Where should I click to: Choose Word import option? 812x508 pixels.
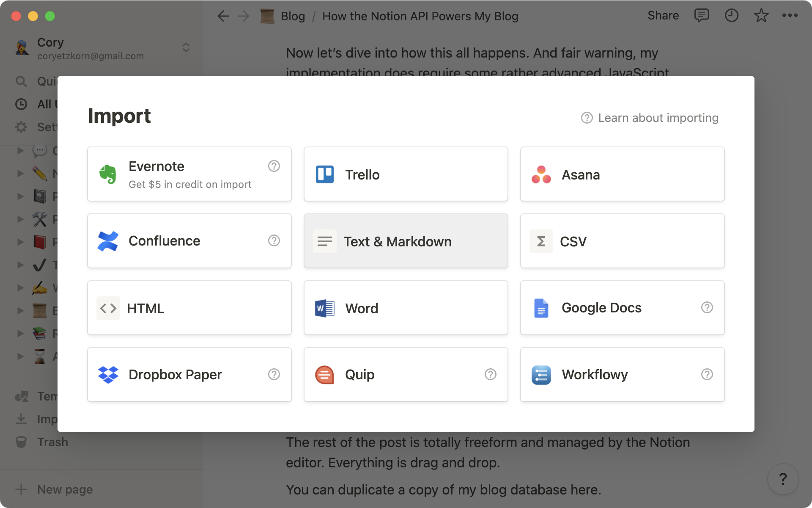(x=406, y=308)
